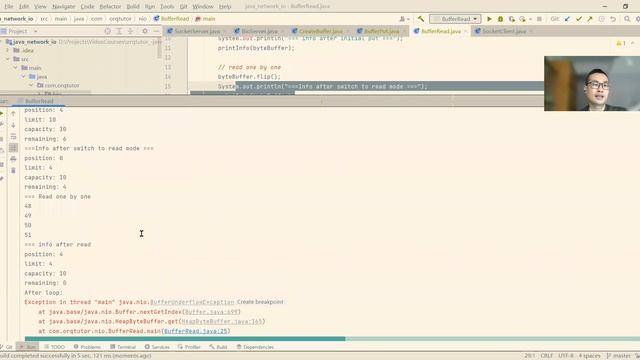
Task: Click Create breakpoint hint
Action: 260,302
